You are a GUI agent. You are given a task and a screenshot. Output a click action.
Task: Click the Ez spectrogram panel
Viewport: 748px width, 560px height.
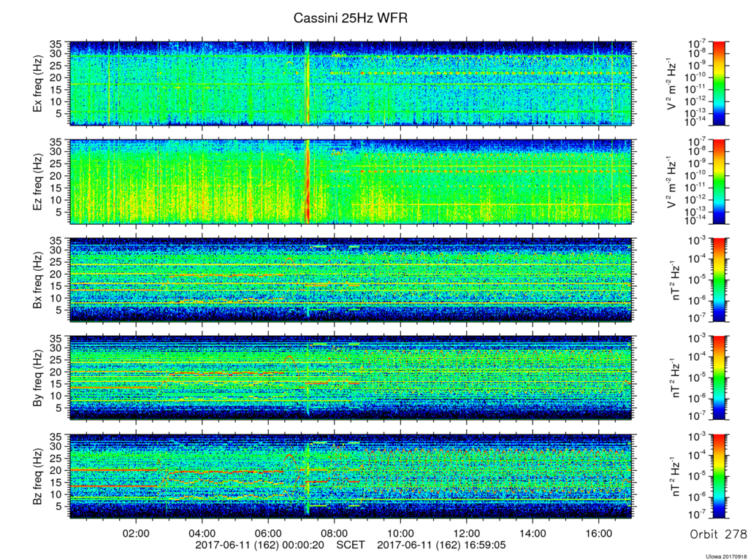[351, 182]
